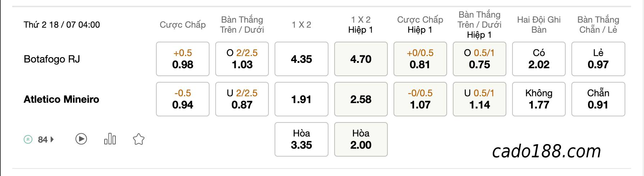Expand the 84 more markets arrow
This screenshot has height=176, width=644.
52,139
